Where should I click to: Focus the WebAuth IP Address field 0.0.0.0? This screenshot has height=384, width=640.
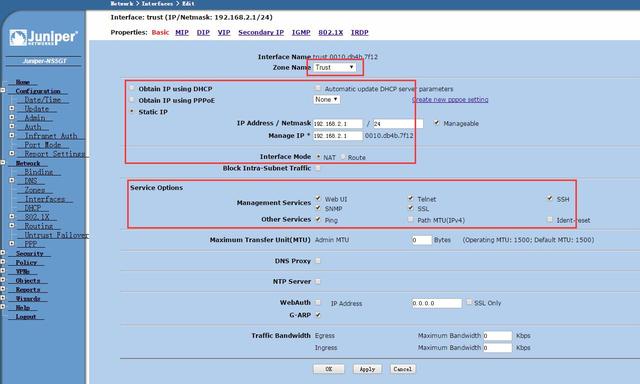437,303
